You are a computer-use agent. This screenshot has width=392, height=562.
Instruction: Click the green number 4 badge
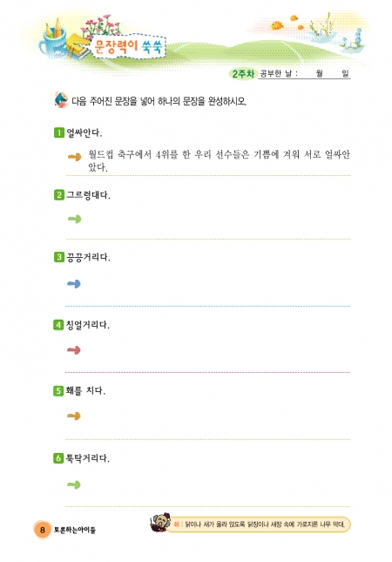tap(58, 325)
